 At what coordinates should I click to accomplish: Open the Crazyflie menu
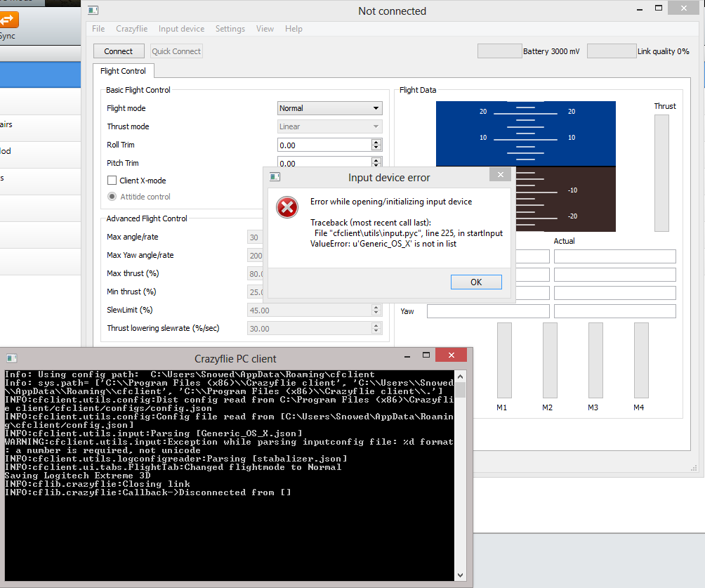tap(132, 29)
